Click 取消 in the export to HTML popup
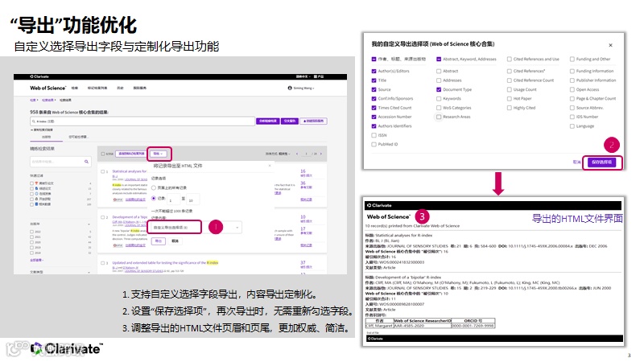The image size is (644, 362). pos(175,241)
